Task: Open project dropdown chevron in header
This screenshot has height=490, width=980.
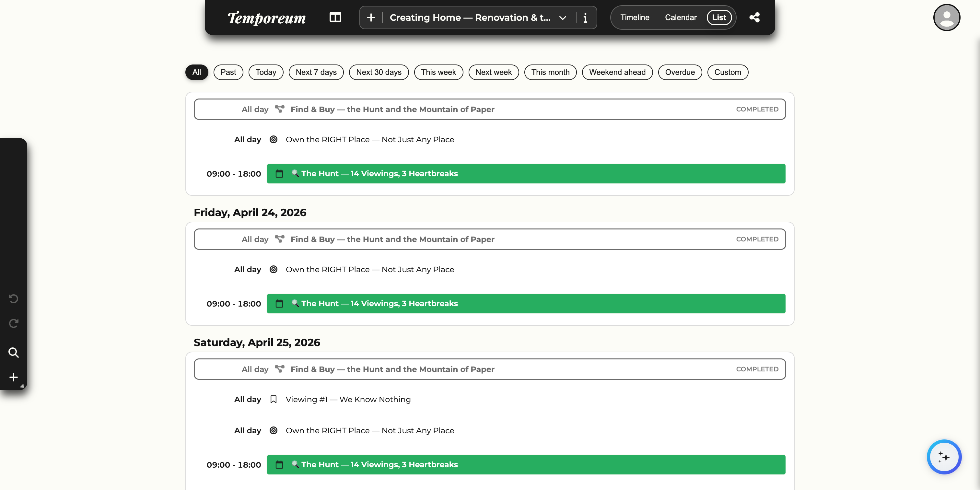Action: click(x=563, y=18)
